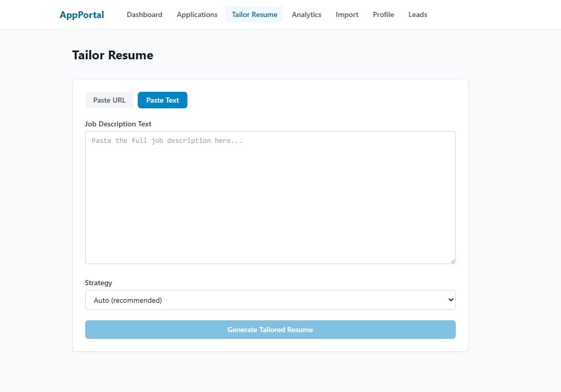The image size is (561, 392).
Task: Select the Tailor Resume nav tab
Action: [254, 14]
